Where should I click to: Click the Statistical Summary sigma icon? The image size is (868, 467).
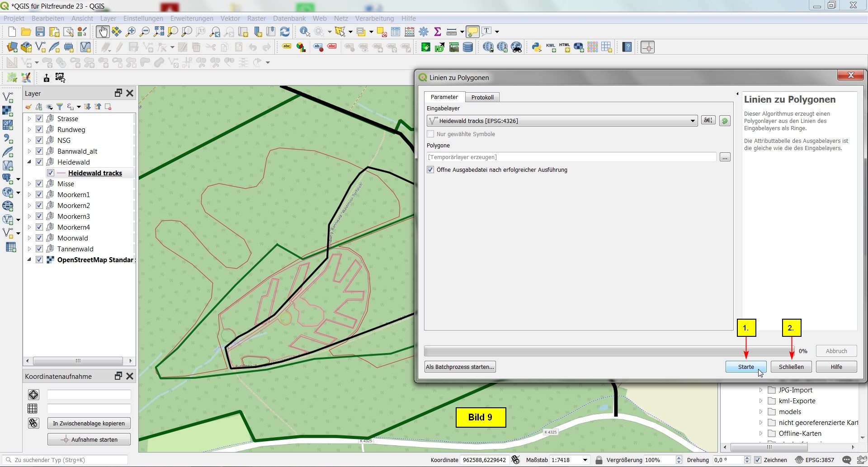[437, 32]
